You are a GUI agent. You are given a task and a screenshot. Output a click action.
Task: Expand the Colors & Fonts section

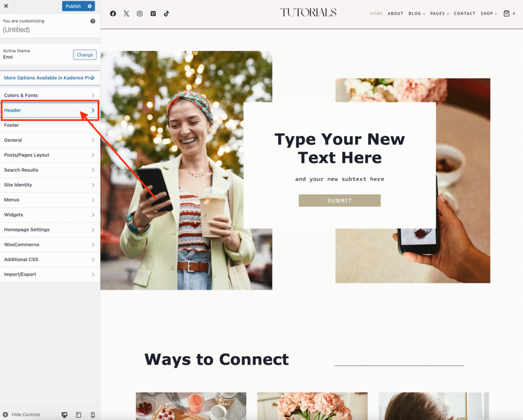tap(50, 95)
